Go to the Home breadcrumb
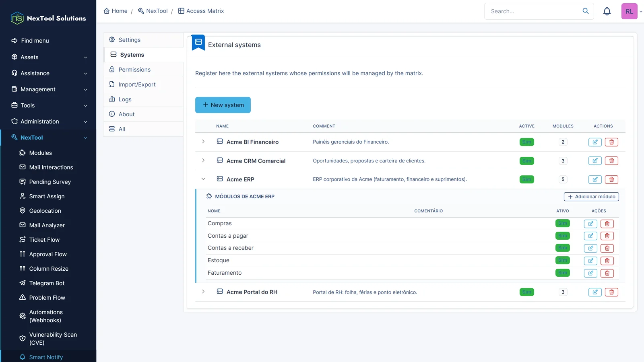This screenshot has width=644, height=362. pos(116,11)
